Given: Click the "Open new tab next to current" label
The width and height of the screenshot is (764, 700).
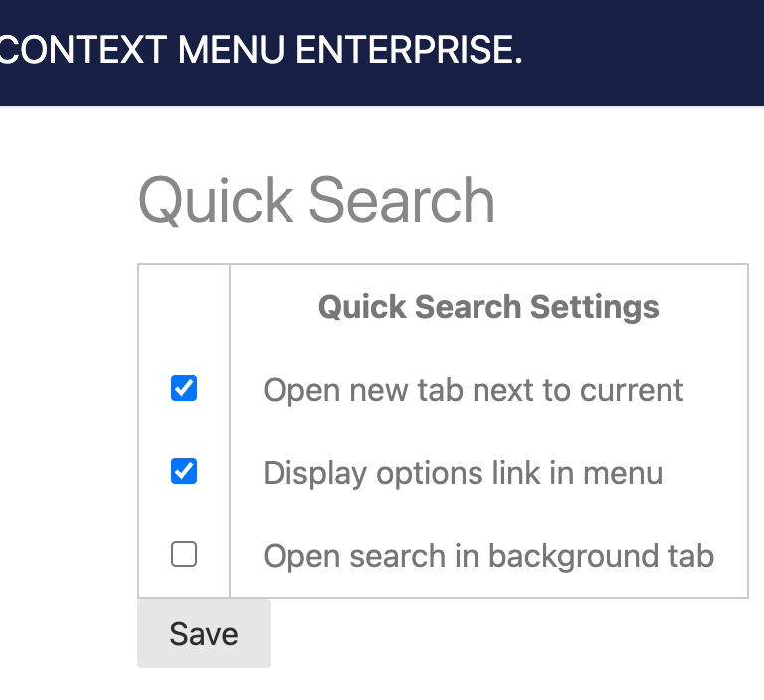Looking at the screenshot, I should click(x=473, y=389).
